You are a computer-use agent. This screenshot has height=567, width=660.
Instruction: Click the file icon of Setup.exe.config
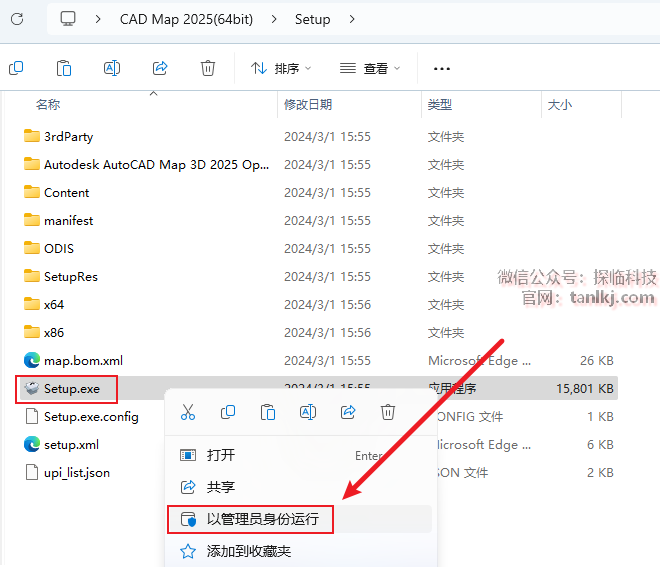tap(32, 416)
